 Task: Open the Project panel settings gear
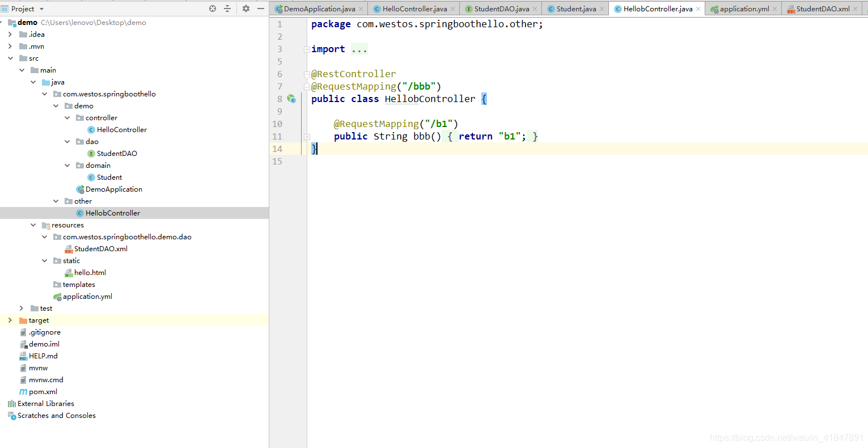245,9
